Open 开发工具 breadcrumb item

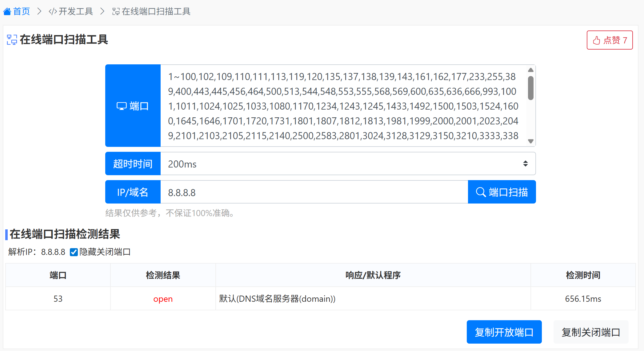(76, 12)
